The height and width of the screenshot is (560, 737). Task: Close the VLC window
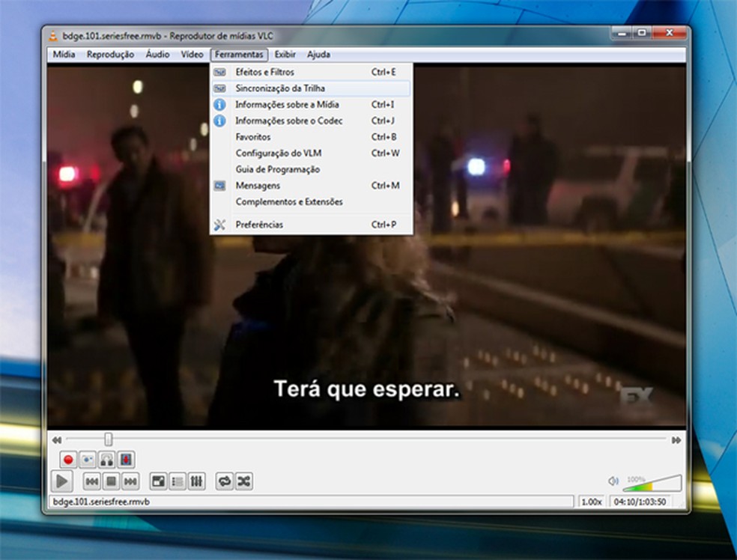coord(670,34)
